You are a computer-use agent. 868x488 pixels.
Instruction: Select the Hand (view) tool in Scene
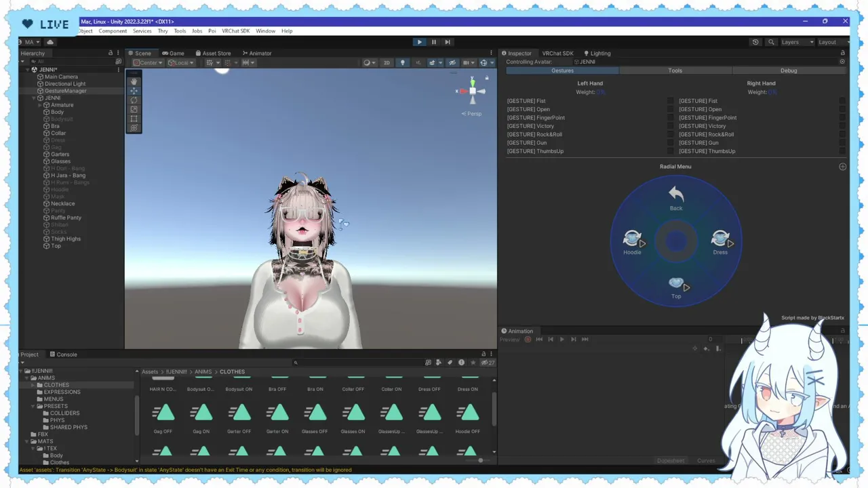[x=134, y=81]
